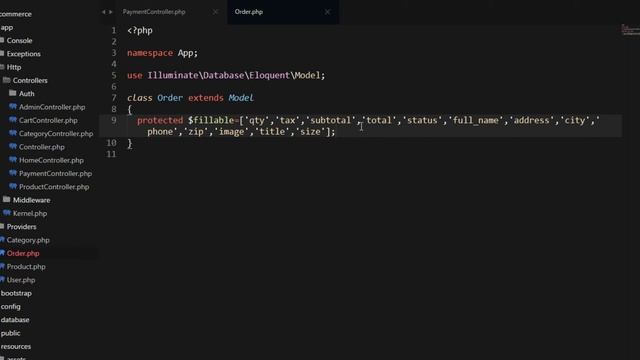
Task: Close the PaymentController.php tab
Action: (215, 12)
